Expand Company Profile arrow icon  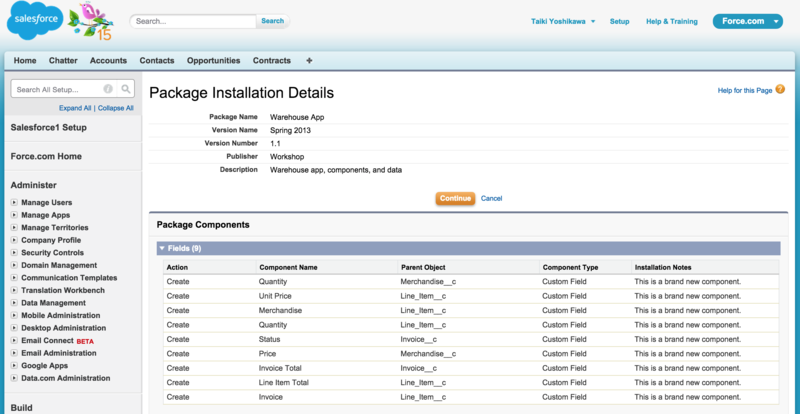[x=14, y=240]
